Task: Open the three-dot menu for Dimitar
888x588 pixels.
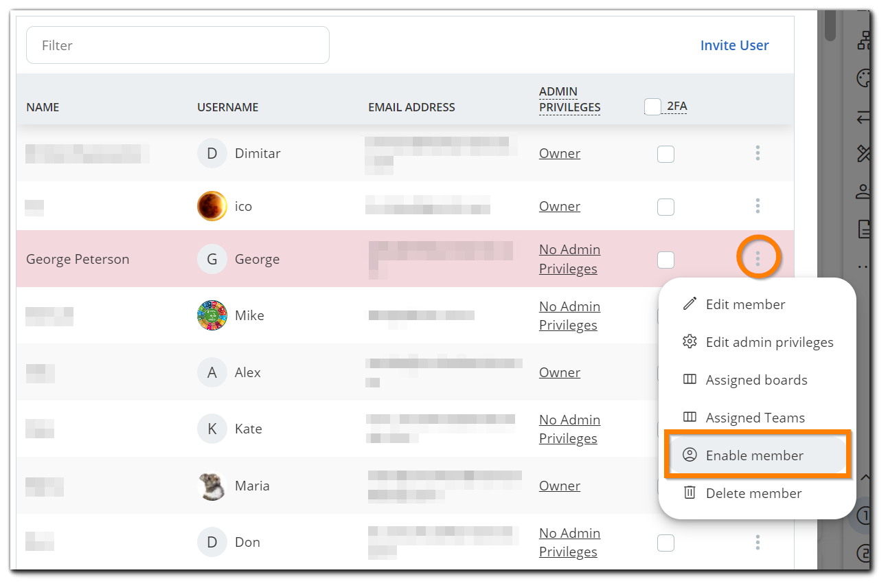Action: (758, 153)
